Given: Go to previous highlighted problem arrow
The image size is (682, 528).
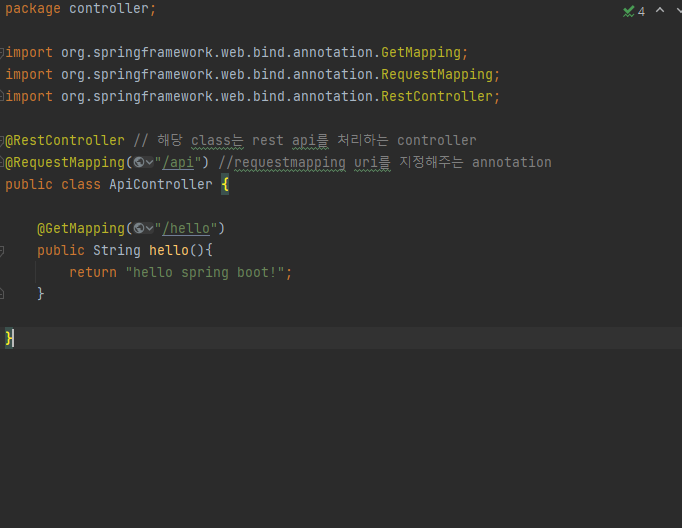Looking at the screenshot, I should (659, 10).
